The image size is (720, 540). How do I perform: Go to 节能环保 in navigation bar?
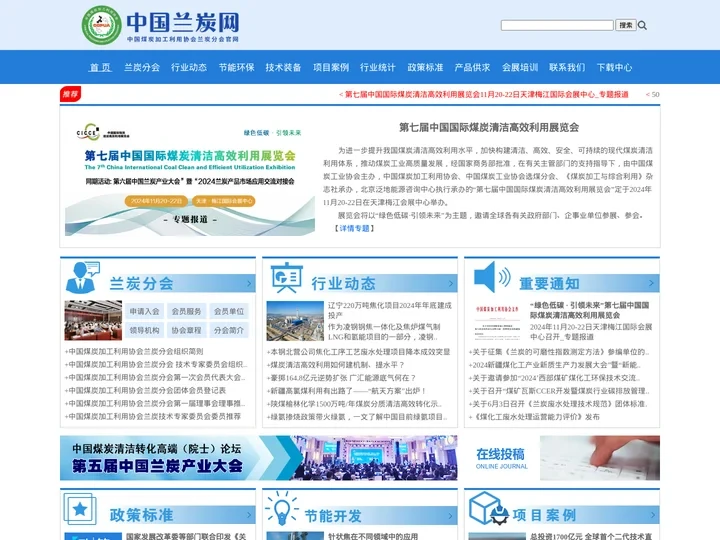(x=236, y=68)
